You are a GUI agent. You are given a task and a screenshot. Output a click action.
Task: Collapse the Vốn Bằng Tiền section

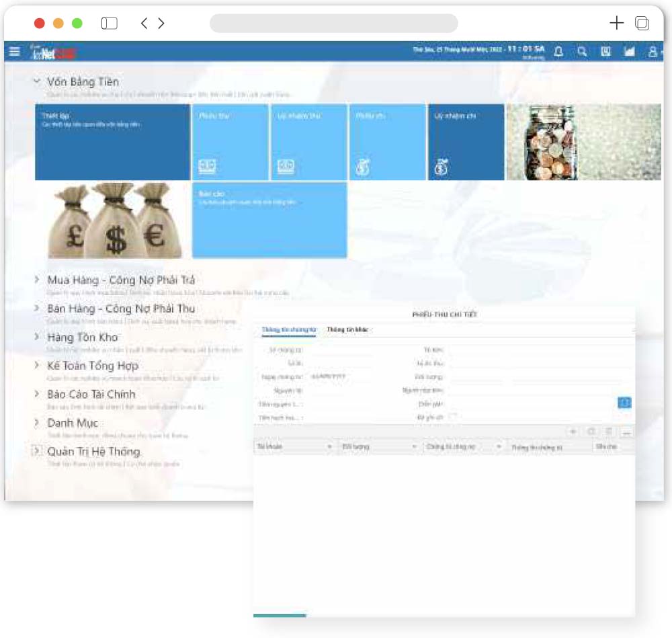tap(37, 81)
